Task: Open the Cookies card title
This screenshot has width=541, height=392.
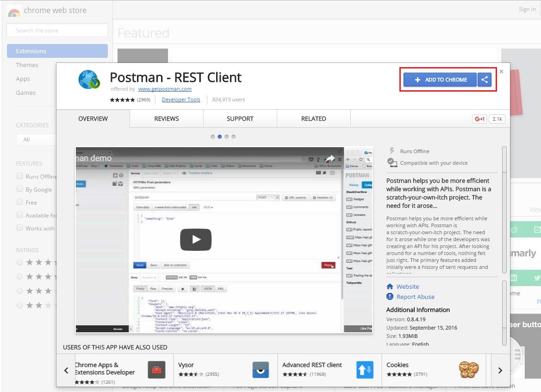Action: 398,365
